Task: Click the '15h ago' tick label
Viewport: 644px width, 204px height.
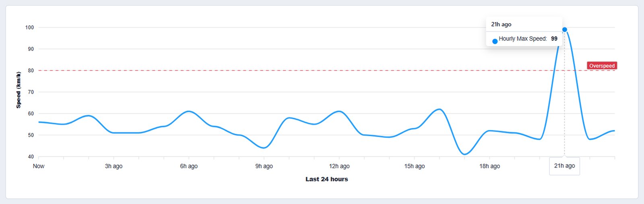Action: pyautogui.click(x=415, y=166)
